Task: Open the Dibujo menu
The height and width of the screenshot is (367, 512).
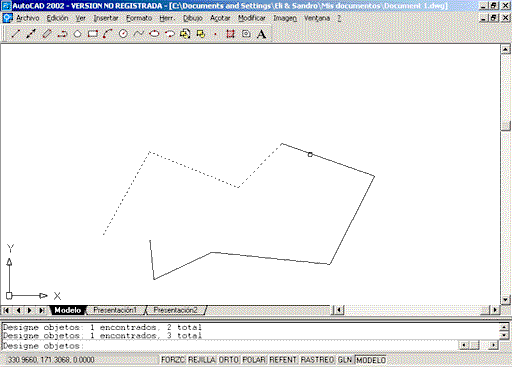Action: pos(193,18)
